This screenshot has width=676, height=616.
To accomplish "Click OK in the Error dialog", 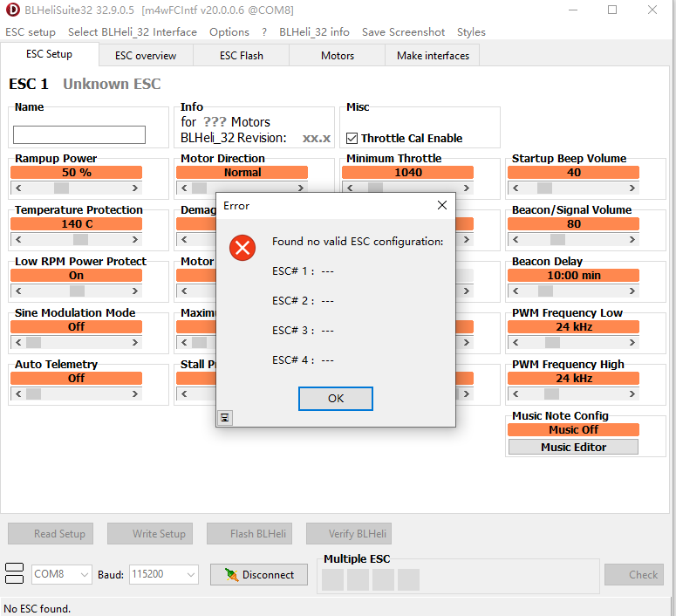I will (x=336, y=398).
